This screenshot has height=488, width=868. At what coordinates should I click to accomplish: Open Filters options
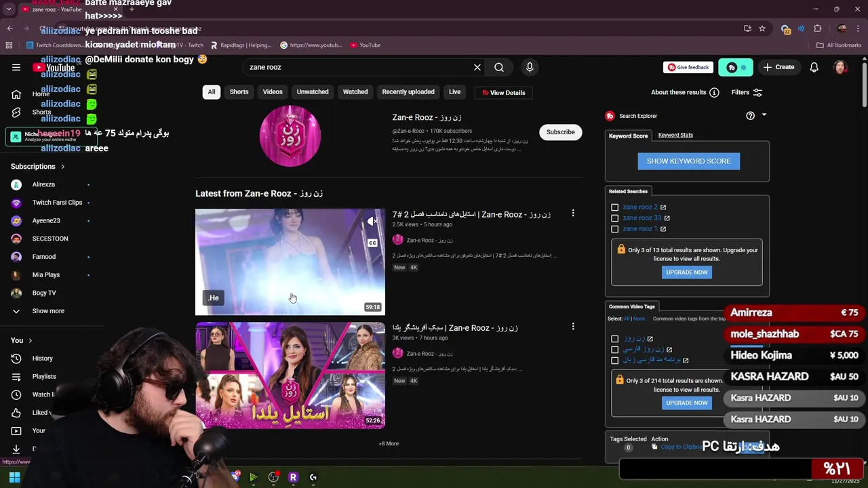pos(747,92)
